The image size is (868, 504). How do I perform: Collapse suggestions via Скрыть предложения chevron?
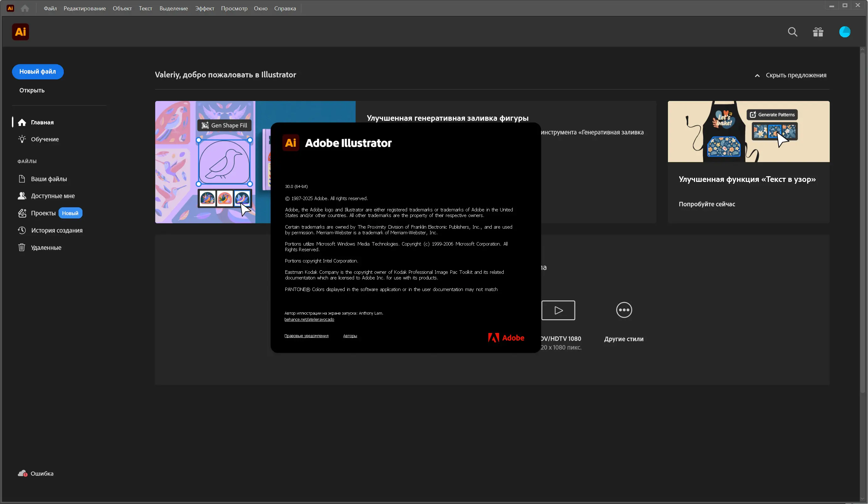coord(757,76)
